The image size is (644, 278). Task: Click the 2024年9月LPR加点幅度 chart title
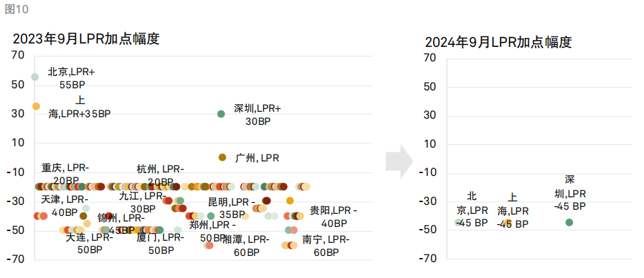coord(499,42)
